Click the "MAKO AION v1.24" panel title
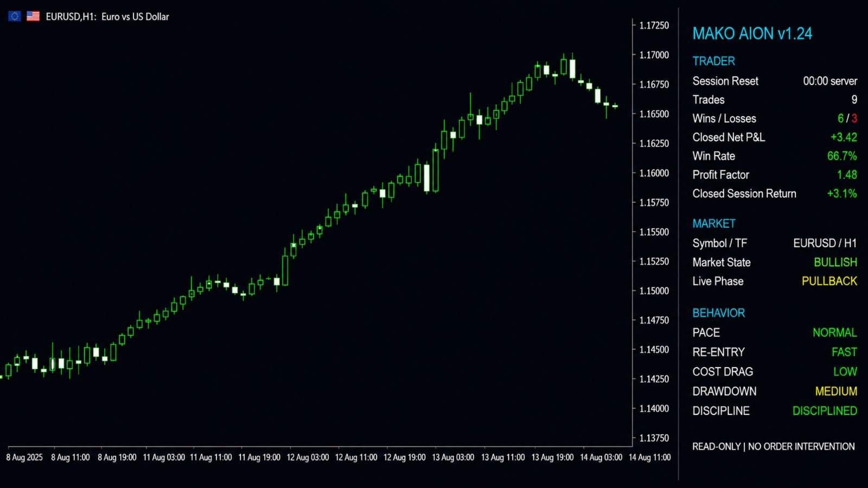Image resolution: width=868 pixels, height=488 pixels. tap(752, 34)
